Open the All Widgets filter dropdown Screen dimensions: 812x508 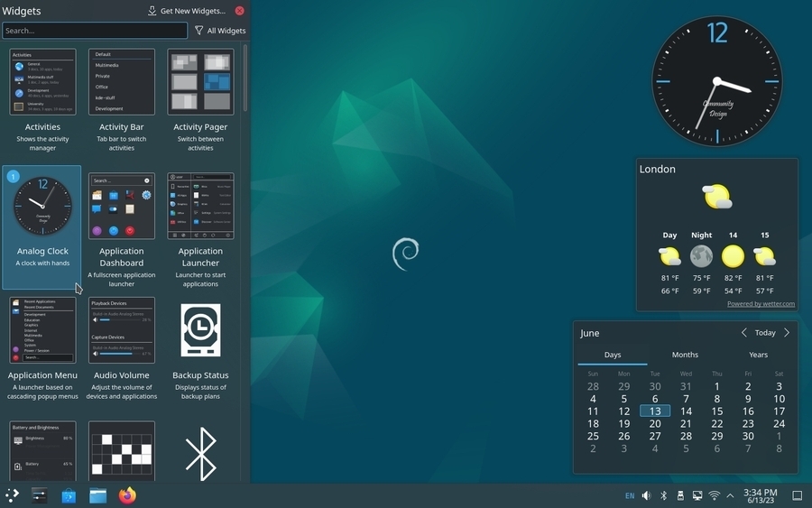point(220,31)
